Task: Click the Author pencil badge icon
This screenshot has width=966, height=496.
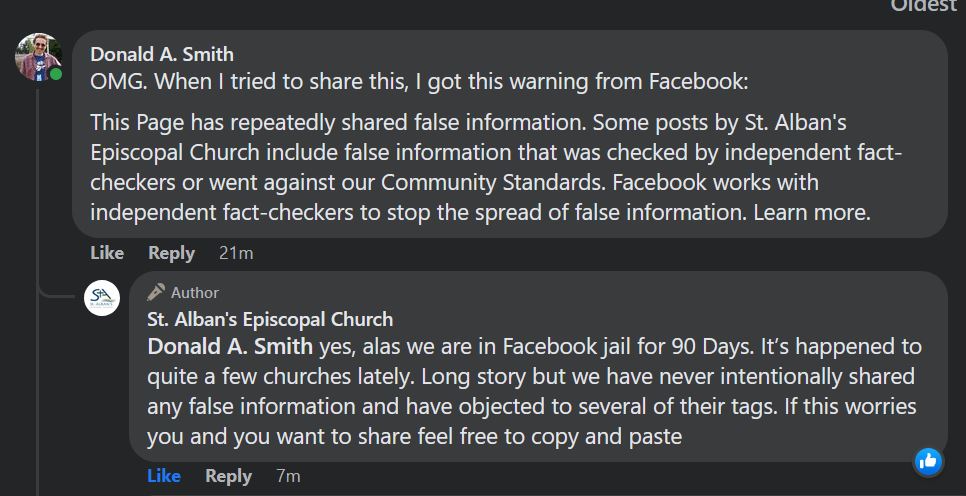Action: [156, 292]
